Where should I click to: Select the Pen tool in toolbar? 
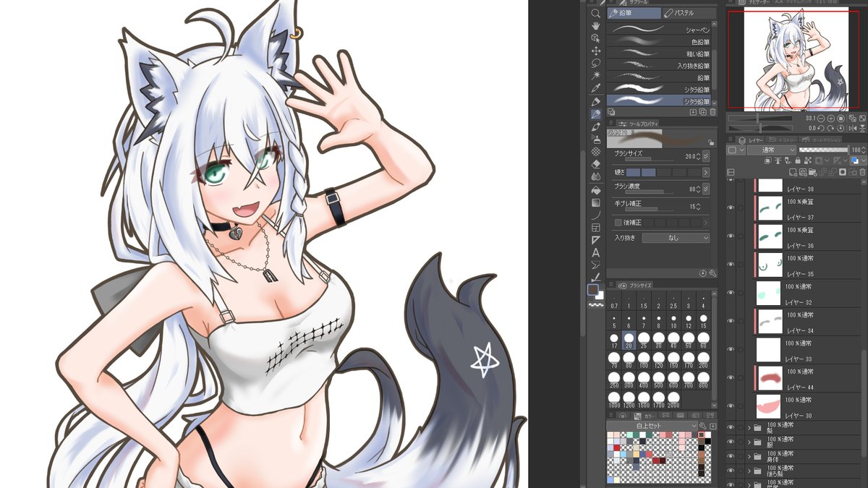596,101
